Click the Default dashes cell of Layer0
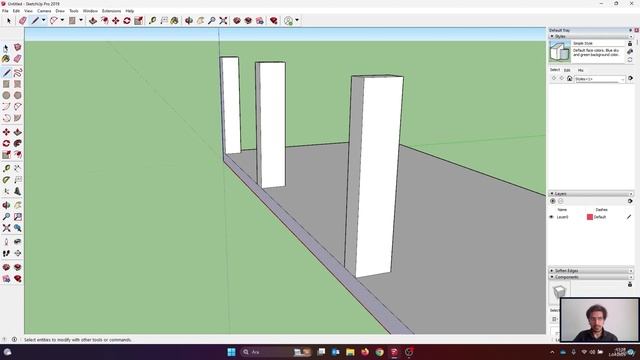The width and height of the screenshot is (640, 360). coord(600,217)
